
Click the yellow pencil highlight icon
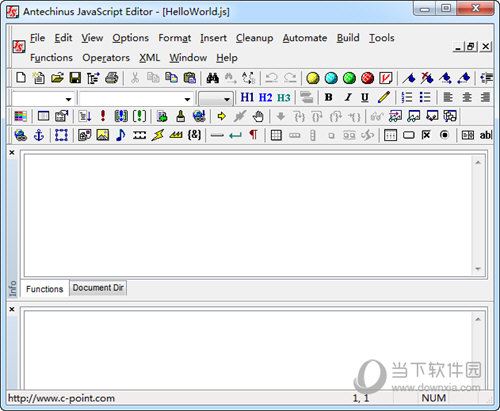384,97
